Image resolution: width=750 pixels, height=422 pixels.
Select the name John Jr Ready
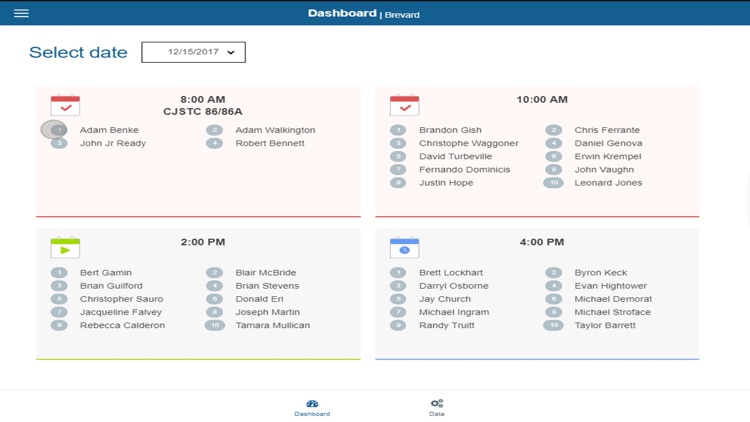point(113,143)
